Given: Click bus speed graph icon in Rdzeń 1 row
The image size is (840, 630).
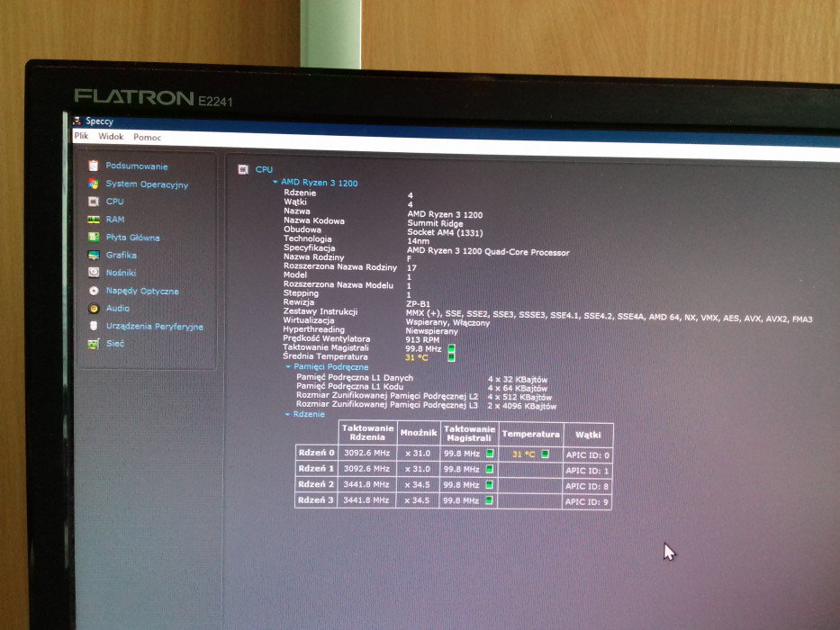Looking at the screenshot, I should point(489,469).
